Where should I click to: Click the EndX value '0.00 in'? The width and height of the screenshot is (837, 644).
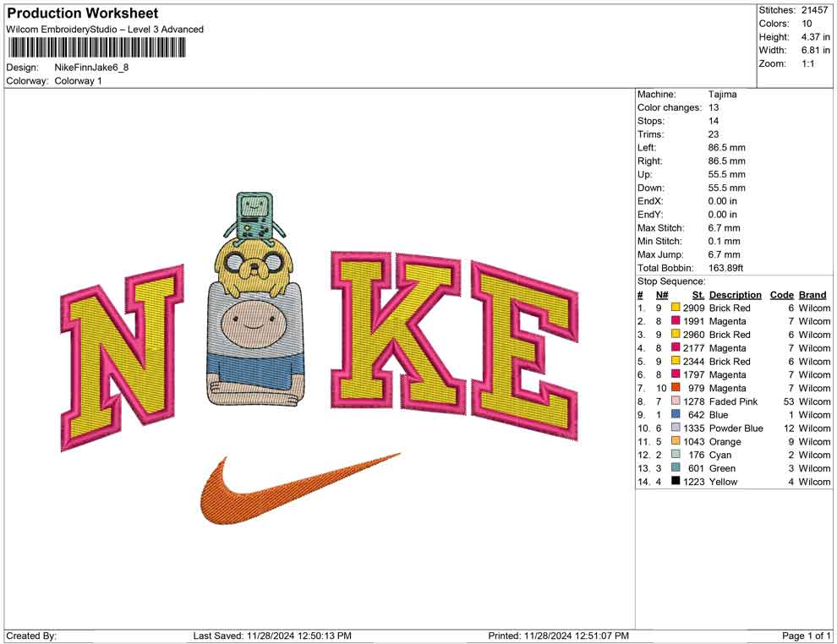(x=722, y=200)
